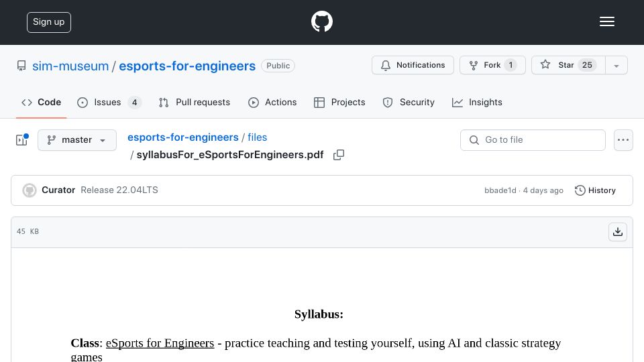
Task: Click the Sign up button
Action: click(x=49, y=22)
